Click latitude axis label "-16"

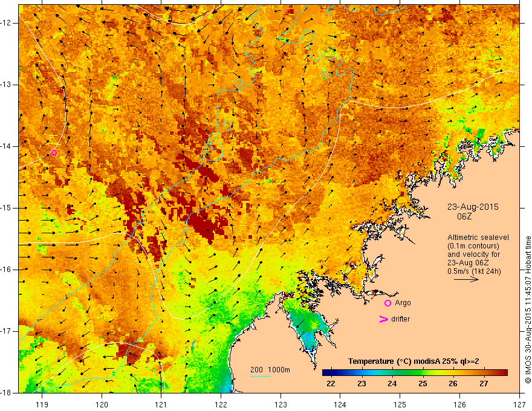(6, 270)
